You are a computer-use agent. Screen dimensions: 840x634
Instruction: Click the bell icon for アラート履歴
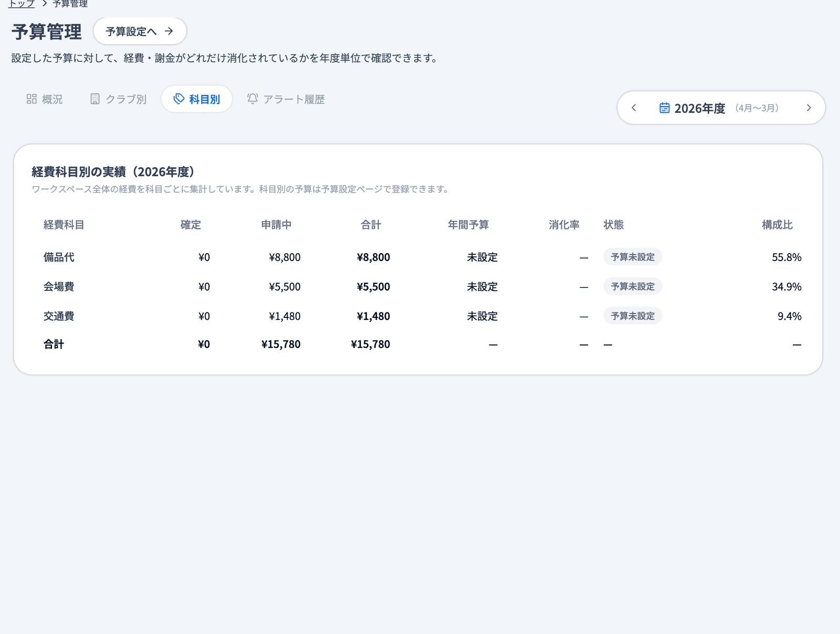coord(253,99)
